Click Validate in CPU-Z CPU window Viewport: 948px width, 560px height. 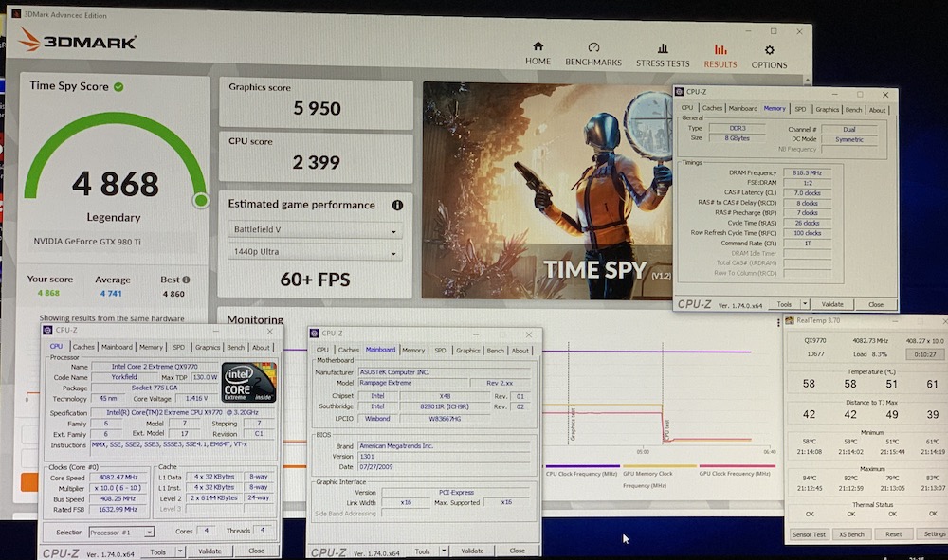point(210,551)
